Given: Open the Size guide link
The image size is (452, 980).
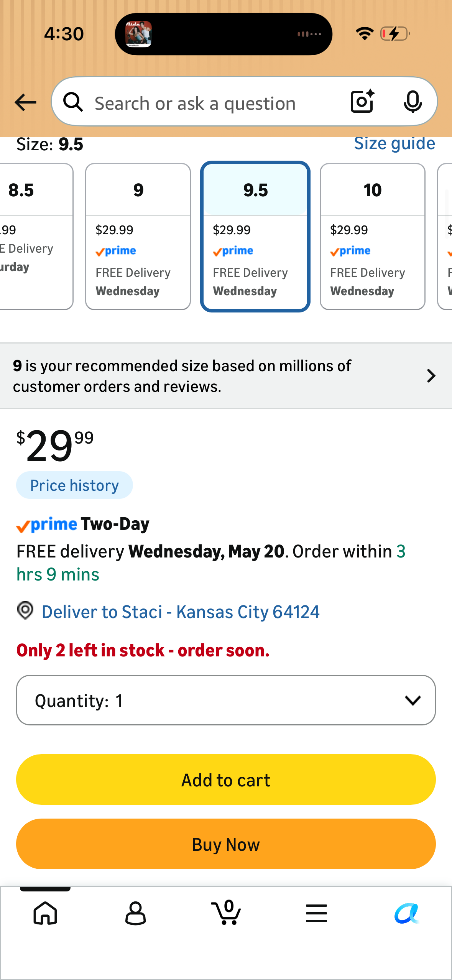Looking at the screenshot, I should click(394, 143).
